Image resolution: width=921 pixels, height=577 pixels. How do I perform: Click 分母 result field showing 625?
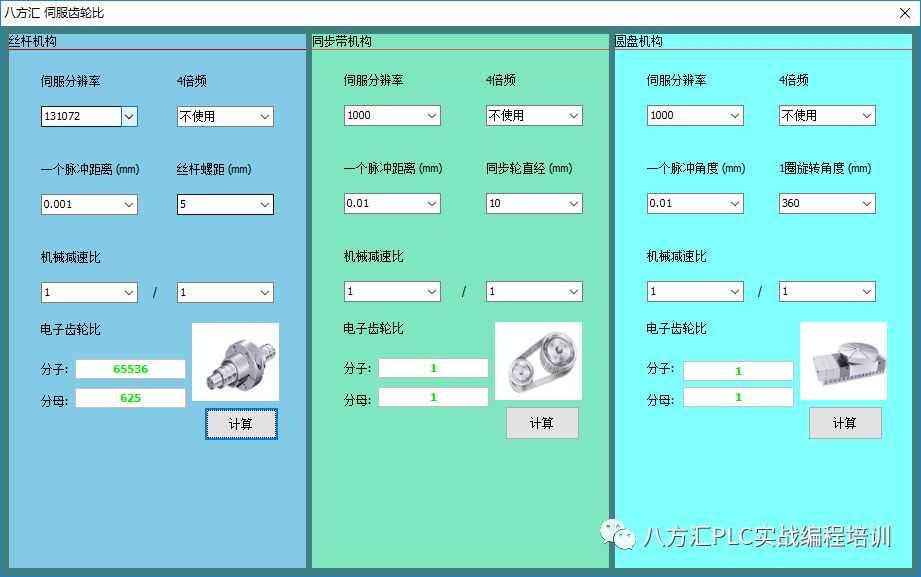coord(130,398)
